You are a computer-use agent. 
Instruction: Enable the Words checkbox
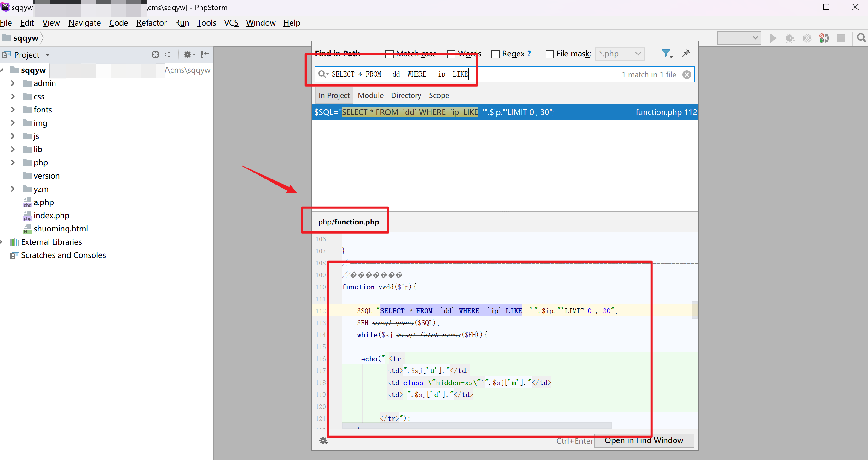click(x=451, y=54)
